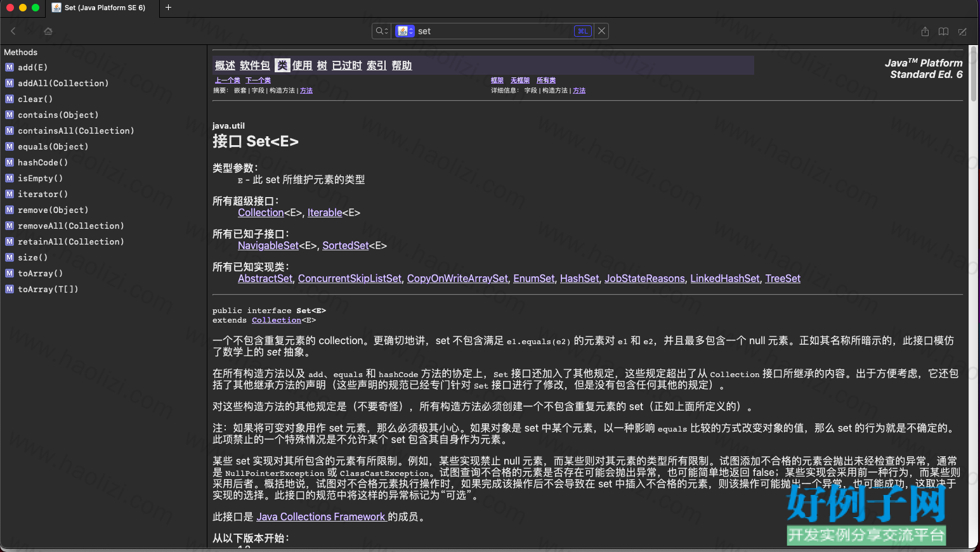Click the vertical scrollbar thumb

click(x=974, y=74)
